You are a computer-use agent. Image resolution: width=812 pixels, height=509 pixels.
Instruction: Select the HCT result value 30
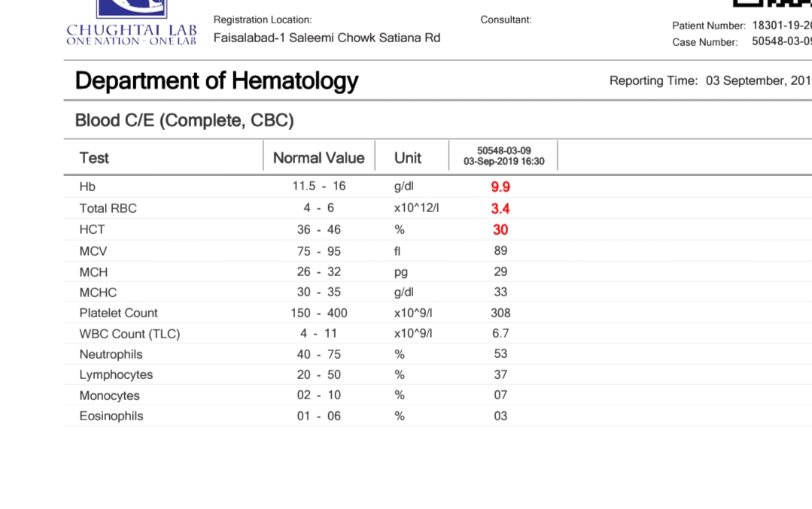(500, 230)
